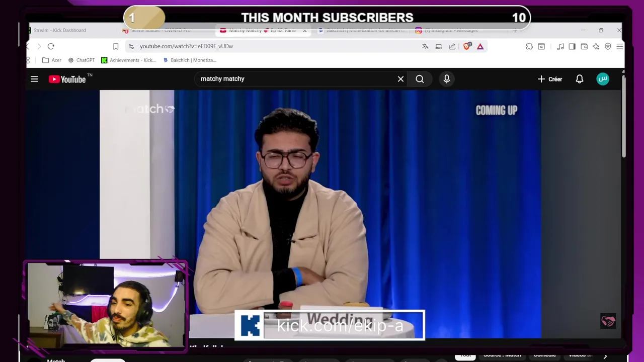Open the Achievements - Kick bookmark

(128, 60)
